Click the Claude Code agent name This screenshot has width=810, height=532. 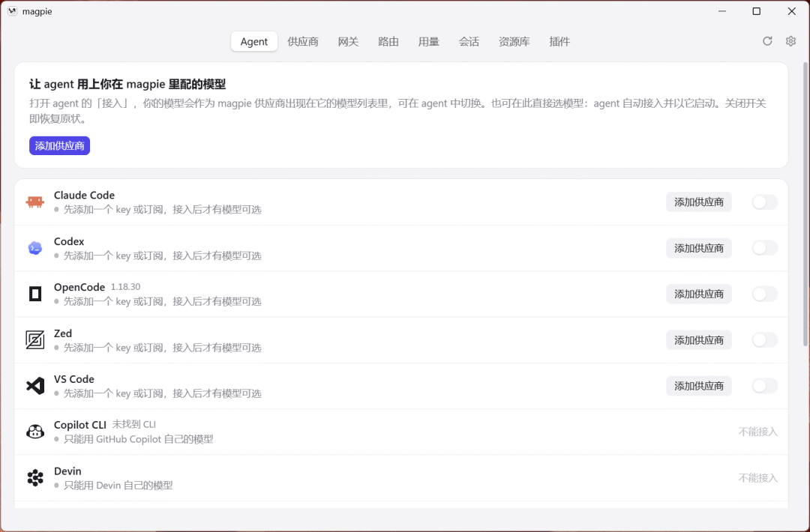coord(84,196)
